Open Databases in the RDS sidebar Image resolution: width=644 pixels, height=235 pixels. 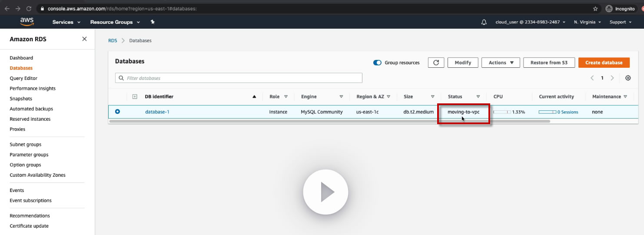21,68
